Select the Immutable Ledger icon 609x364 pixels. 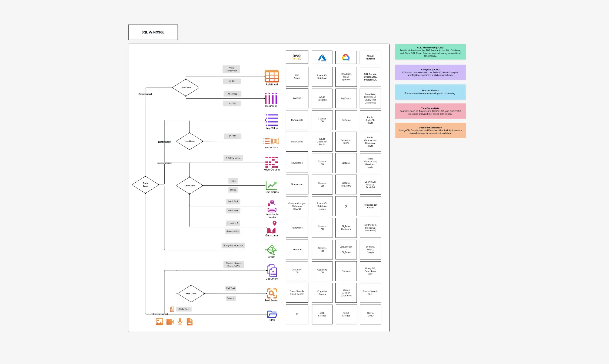pyautogui.click(x=272, y=206)
